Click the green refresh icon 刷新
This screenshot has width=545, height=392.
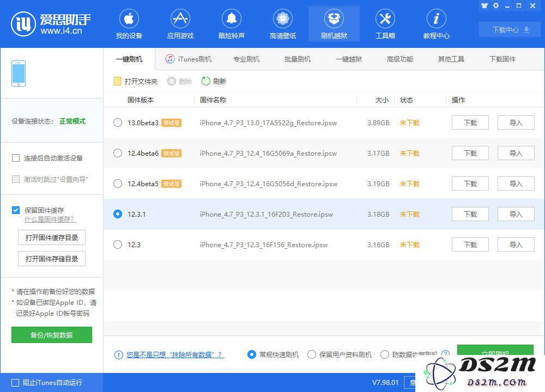pyautogui.click(x=206, y=81)
